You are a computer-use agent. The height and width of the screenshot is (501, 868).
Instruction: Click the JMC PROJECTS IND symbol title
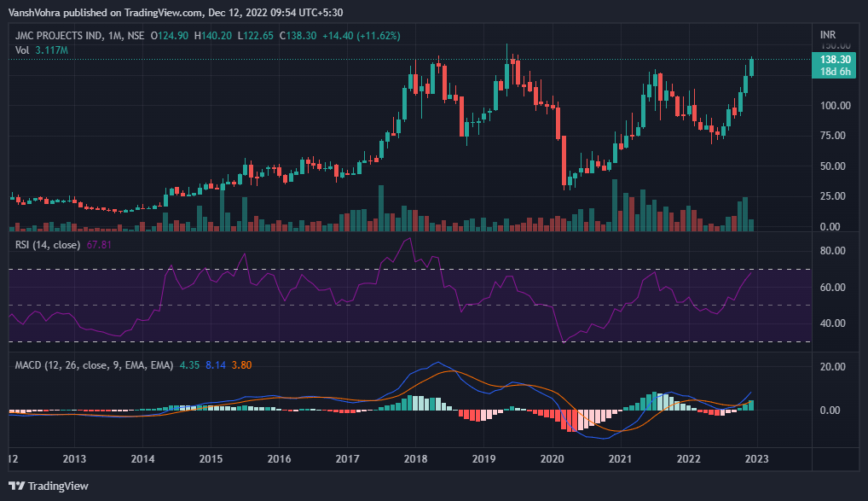click(x=59, y=36)
